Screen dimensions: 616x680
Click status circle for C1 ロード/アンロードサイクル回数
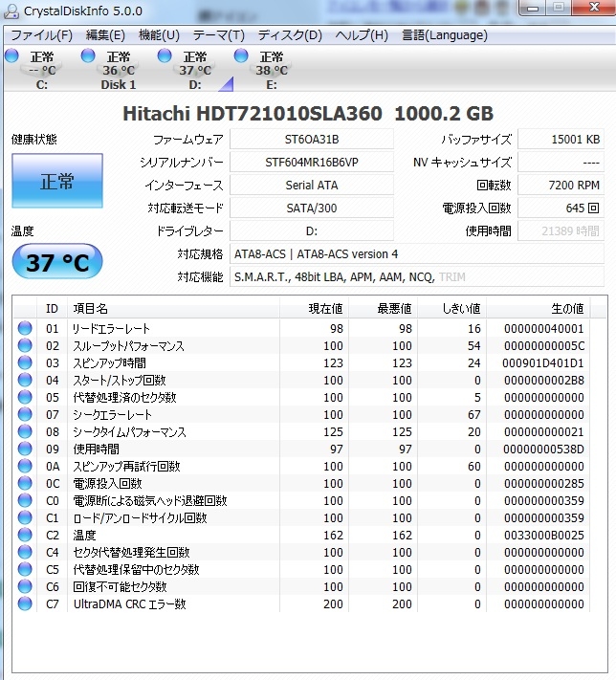point(25,517)
